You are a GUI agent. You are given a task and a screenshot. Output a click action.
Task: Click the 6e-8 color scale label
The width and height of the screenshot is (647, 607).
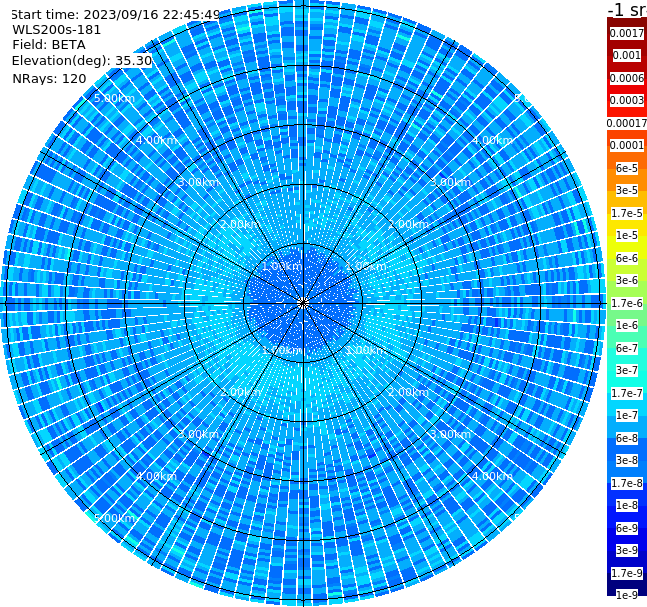(x=627, y=438)
